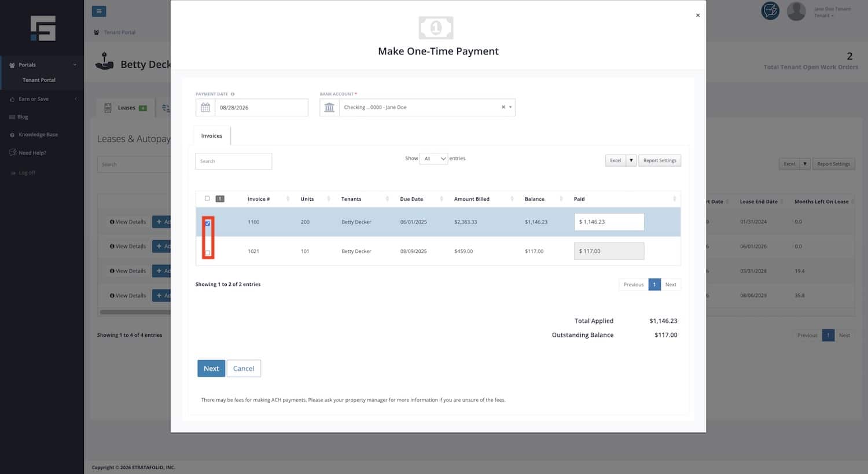The height and width of the screenshot is (474, 868).
Task: Open Knowledge Base in sidebar
Action: [38, 135]
